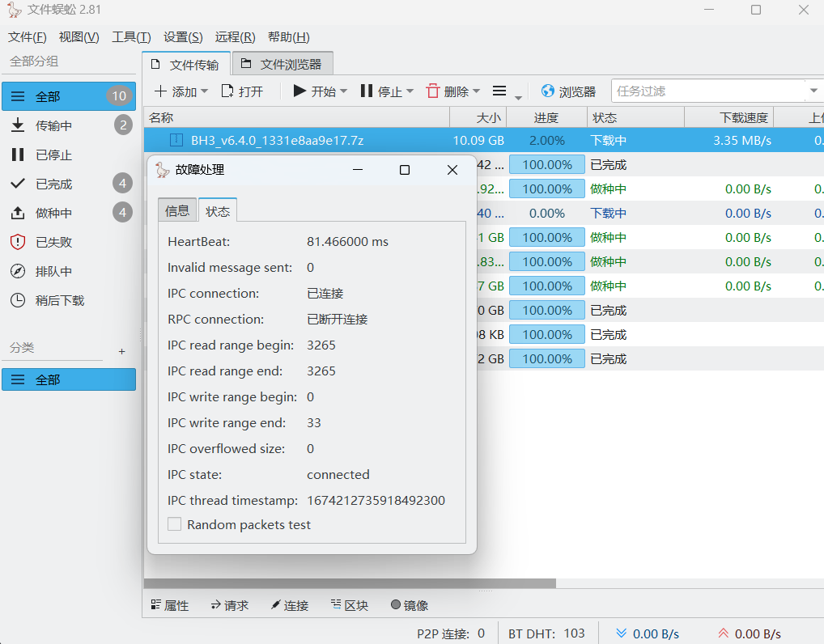Select 全部 under 分类 category
The image size is (824, 644).
point(68,379)
